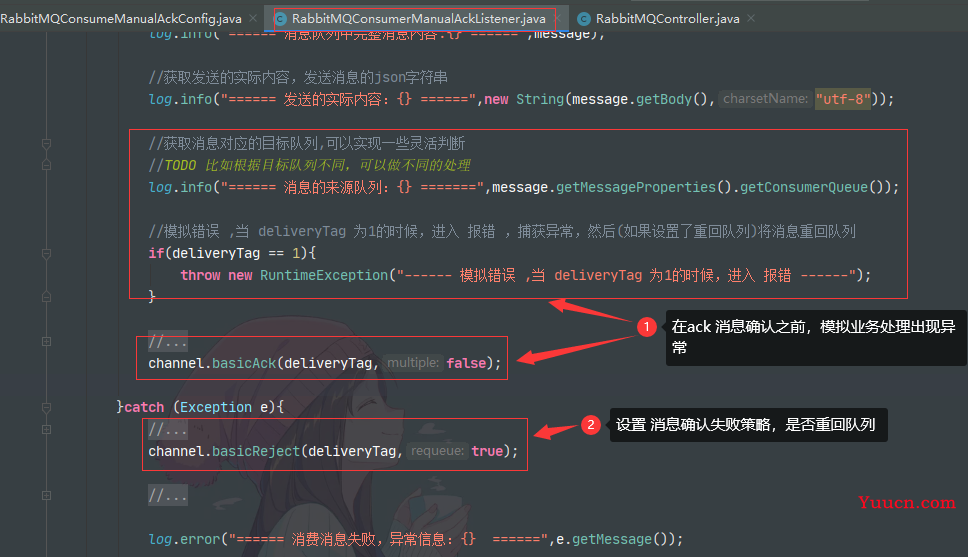Click 'Exception' type in catch clause

[x=215, y=408]
